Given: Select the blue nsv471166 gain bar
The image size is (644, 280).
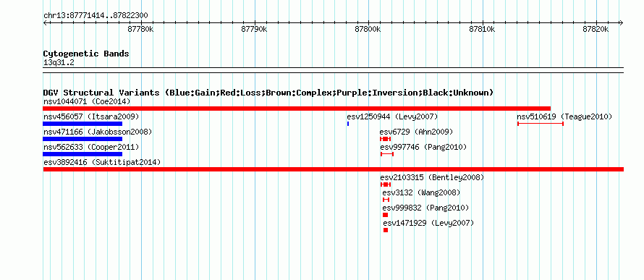Looking at the screenshot, I should point(82,139).
